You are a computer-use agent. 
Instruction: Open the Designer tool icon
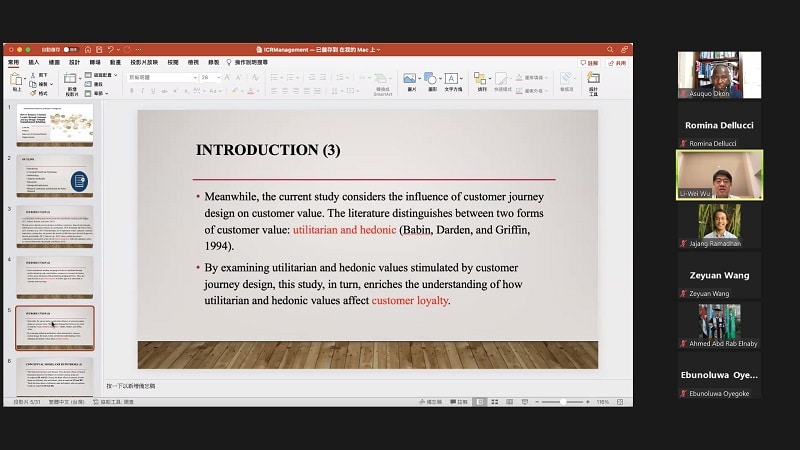click(x=593, y=80)
